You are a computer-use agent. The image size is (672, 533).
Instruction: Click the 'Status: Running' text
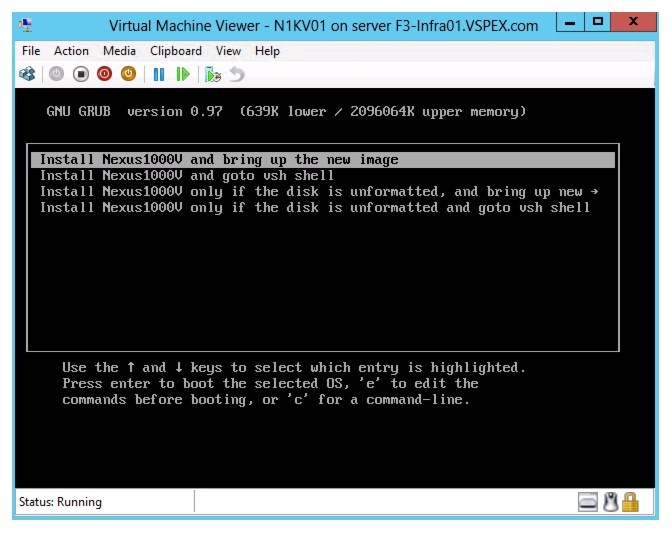[60, 502]
